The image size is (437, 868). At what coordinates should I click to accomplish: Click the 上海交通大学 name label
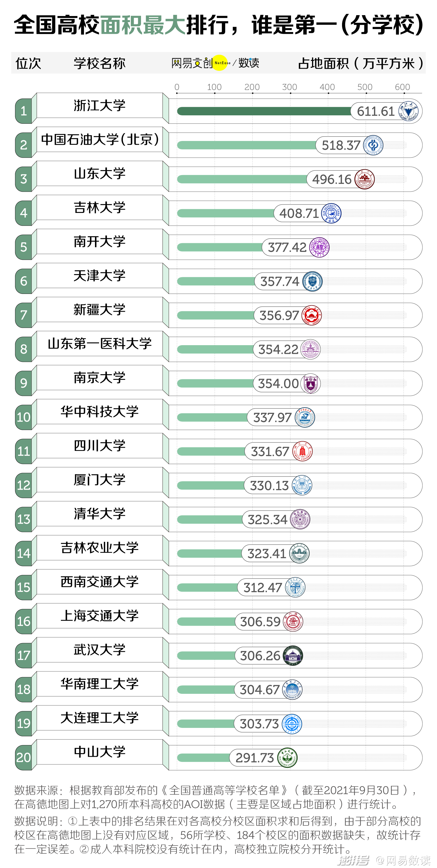point(99,616)
